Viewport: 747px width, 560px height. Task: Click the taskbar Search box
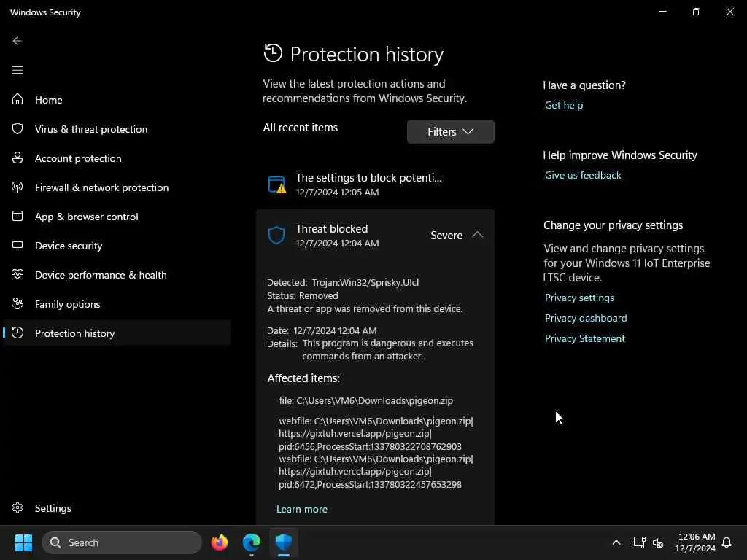coord(122,542)
